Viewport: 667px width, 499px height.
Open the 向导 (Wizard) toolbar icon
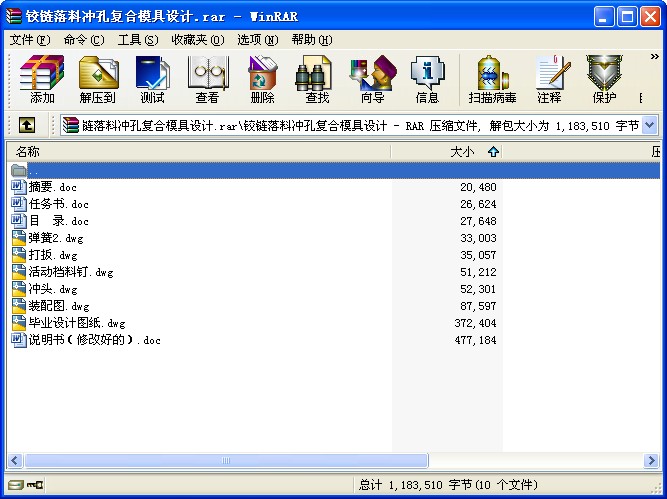(x=372, y=80)
